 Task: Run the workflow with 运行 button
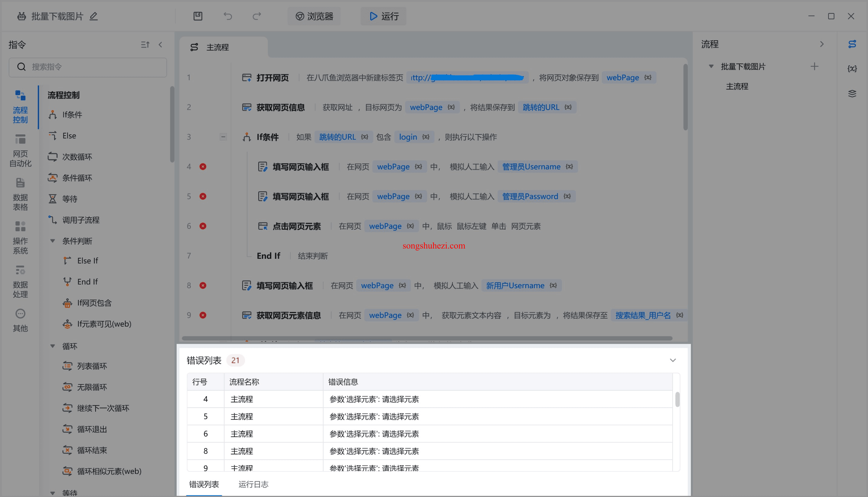click(x=384, y=16)
